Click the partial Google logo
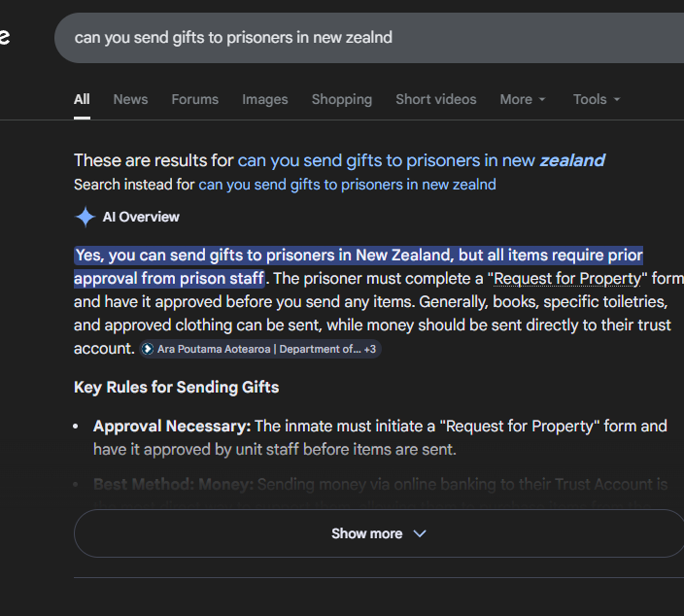Viewport: 684px width, 616px height. 5,38
